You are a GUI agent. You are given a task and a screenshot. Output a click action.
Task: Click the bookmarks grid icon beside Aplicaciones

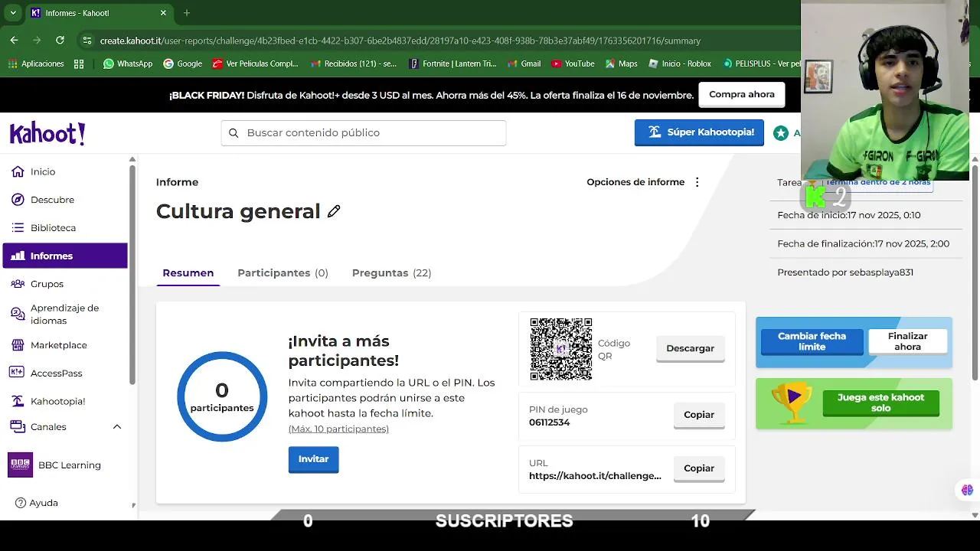coord(79,64)
